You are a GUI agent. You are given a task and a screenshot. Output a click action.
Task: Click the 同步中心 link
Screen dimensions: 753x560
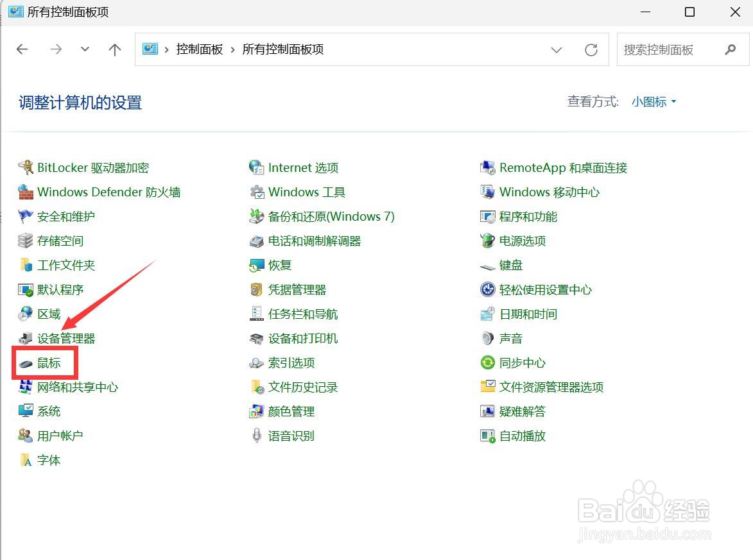(x=523, y=363)
